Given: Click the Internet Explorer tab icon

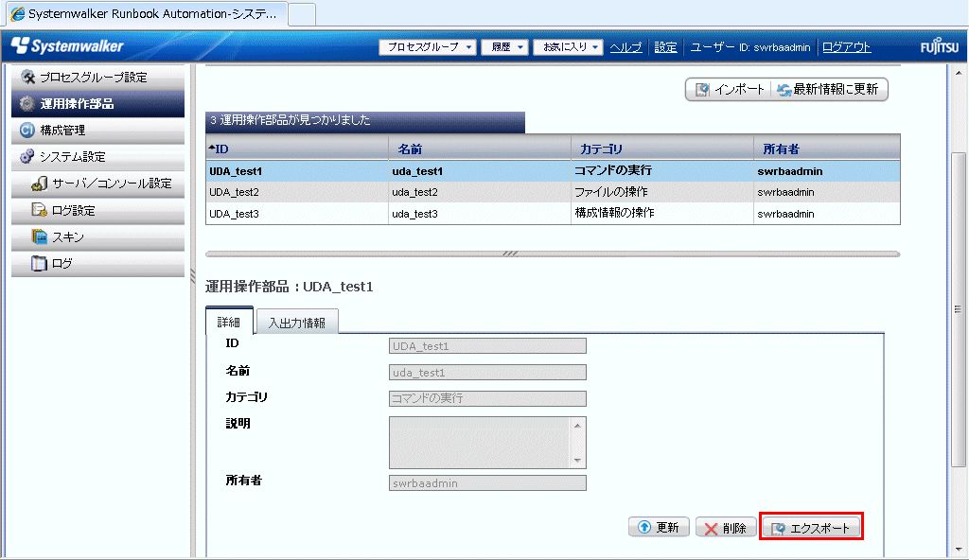Looking at the screenshot, I should point(18,13).
